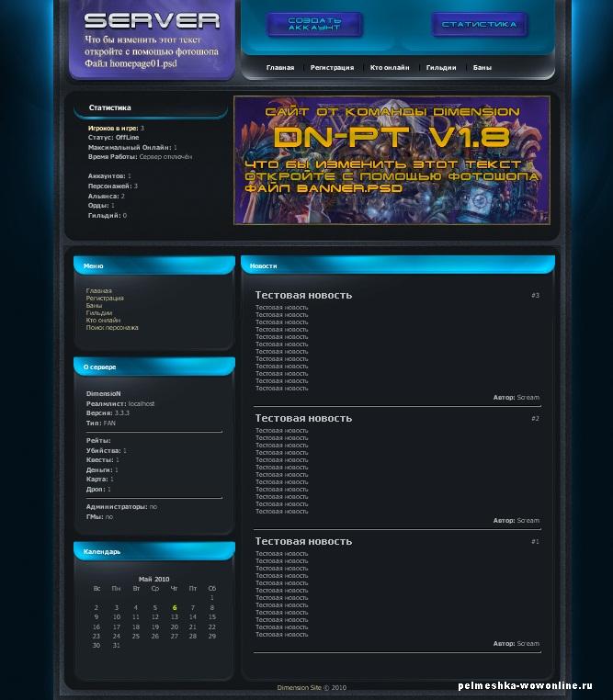The width and height of the screenshot is (613, 700).
Task: Select "Главная" in the top navigation bar
Action: (280, 68)
